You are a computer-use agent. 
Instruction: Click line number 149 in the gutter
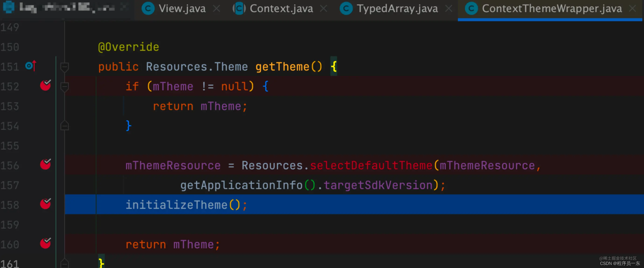tap(10, 27)
